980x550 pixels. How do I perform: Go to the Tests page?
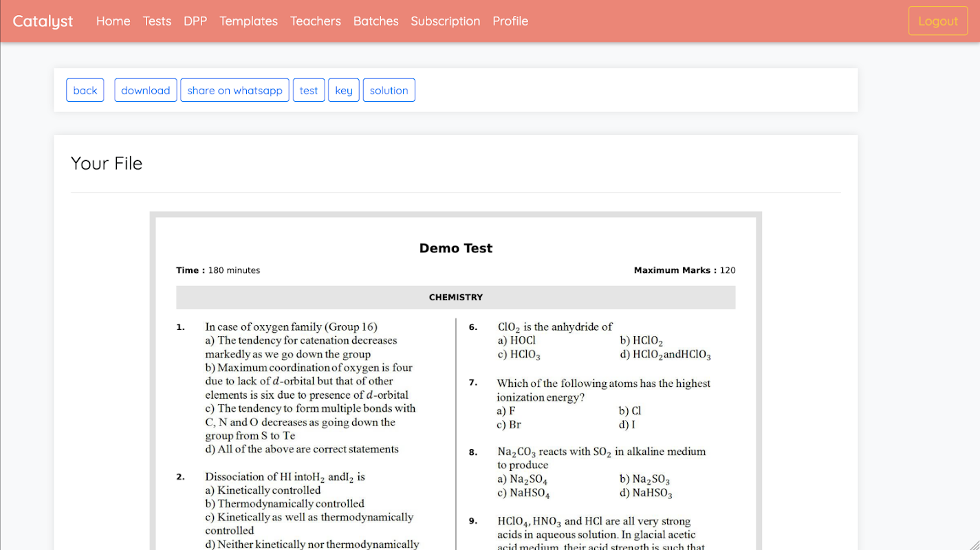pyautogui.click(x=157, y=21)
